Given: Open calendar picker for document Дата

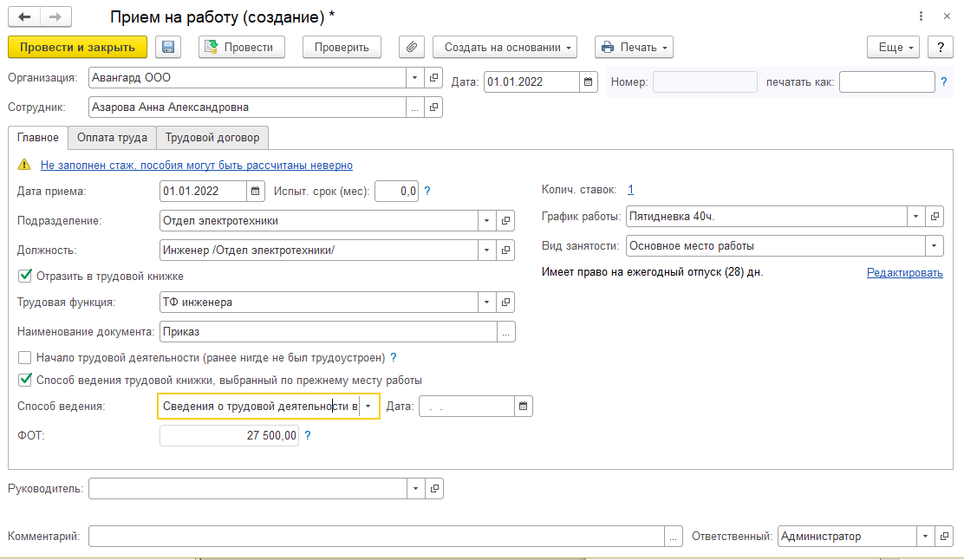Looking at the screenshot, I should click(x=589, y=81).
